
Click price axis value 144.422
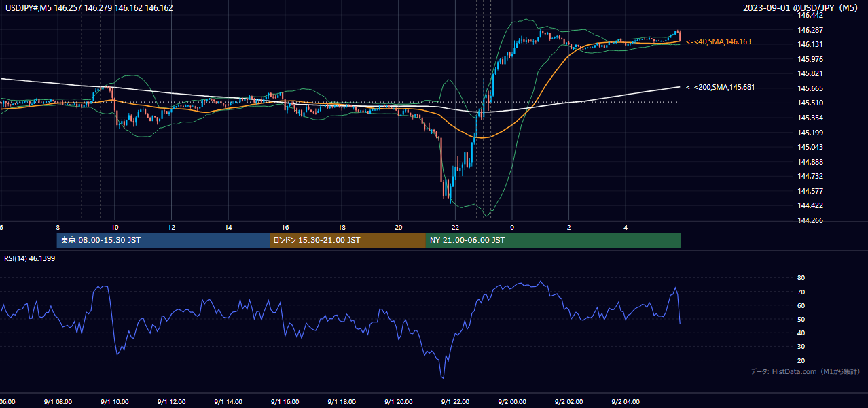(812, 205)
